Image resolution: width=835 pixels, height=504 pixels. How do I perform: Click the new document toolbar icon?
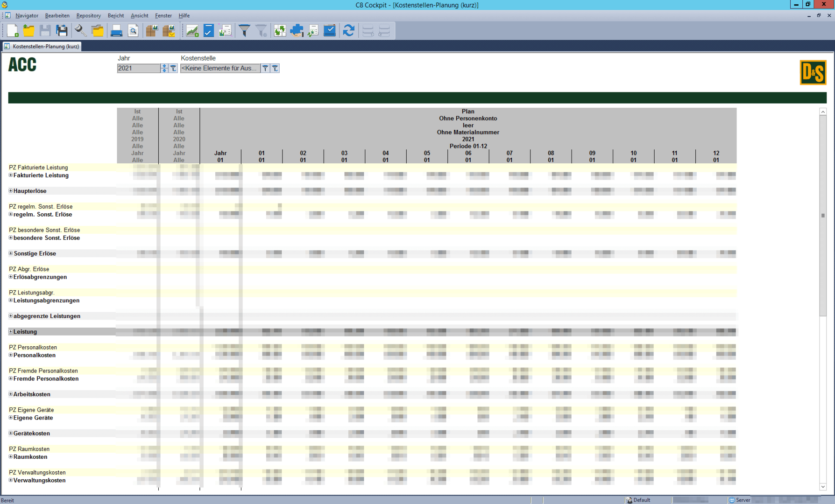[x=13, y=31]
